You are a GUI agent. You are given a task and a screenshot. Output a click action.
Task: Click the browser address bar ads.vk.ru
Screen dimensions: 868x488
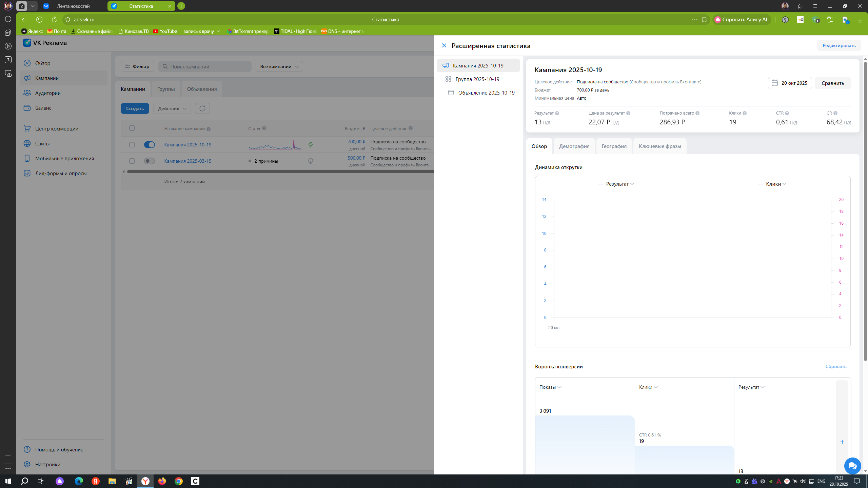[84, 20]
